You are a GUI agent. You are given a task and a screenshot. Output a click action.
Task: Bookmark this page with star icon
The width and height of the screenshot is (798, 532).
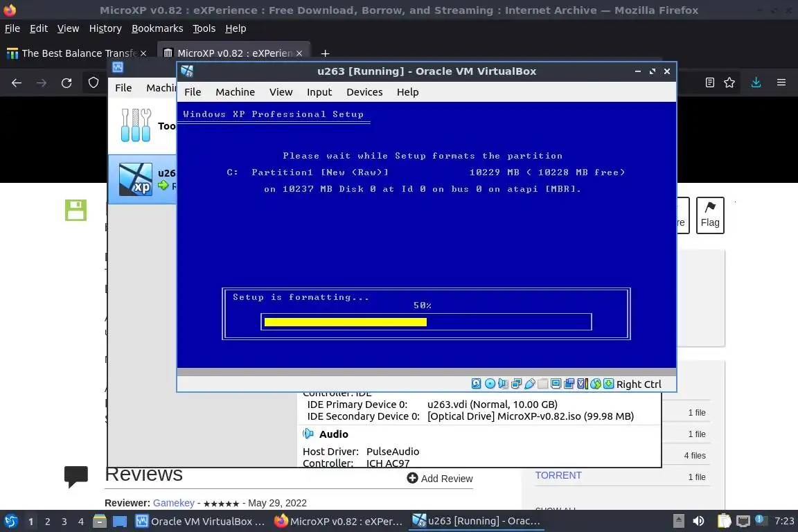tap(729, 82)
